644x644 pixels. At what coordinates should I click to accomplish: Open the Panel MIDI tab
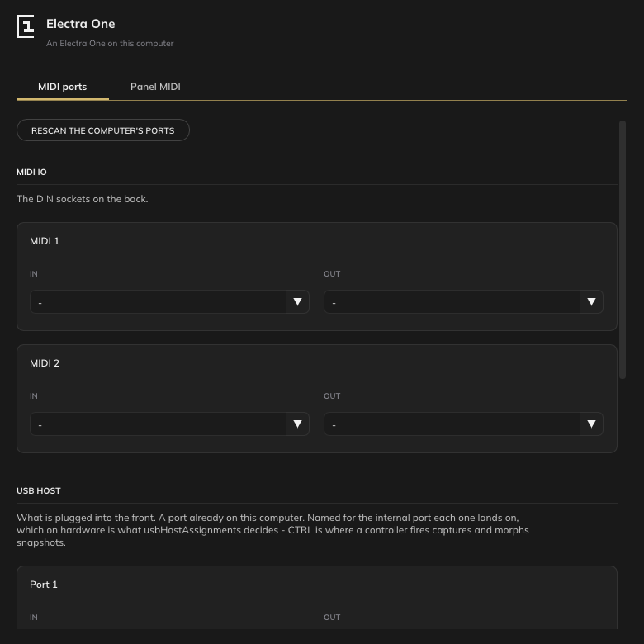[x=155, y=87]
